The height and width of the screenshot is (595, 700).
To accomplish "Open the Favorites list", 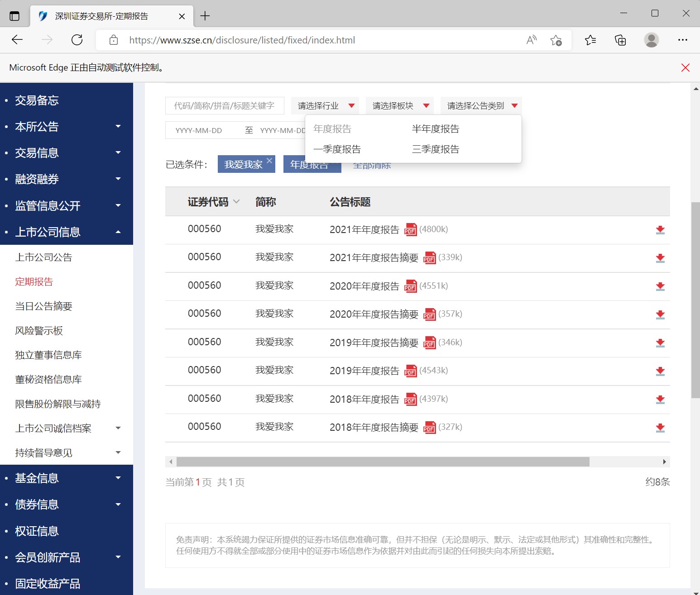I will (x=590, y=40).
